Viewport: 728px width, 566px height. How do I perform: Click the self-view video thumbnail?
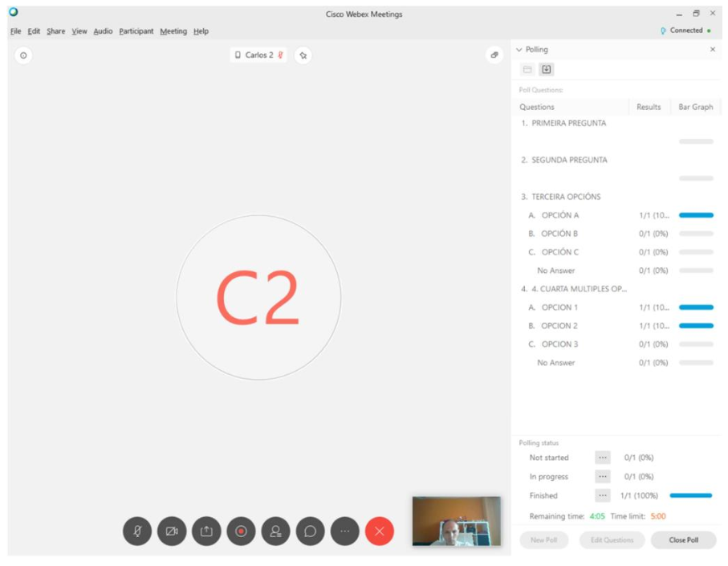pyautogui.click(x=456, y=521)
